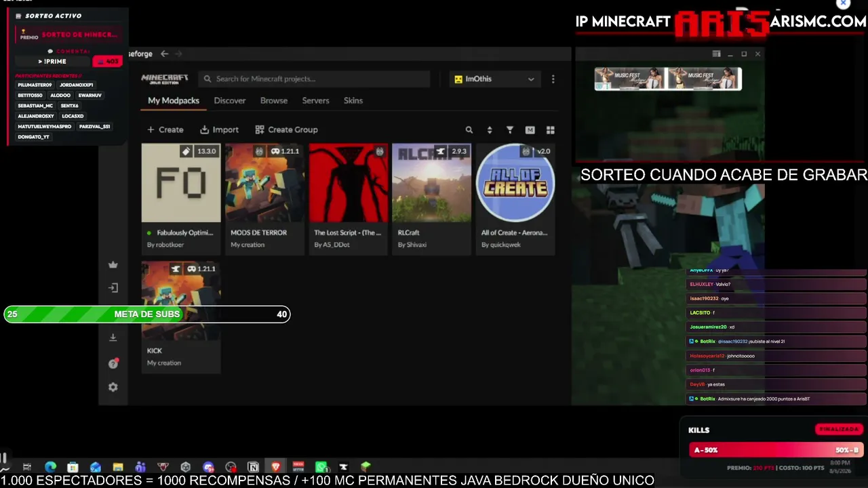The width and height of the screenshot is (868, 488).
Task: Switch modpacks to grid view
Action: (x=551, y=129)
